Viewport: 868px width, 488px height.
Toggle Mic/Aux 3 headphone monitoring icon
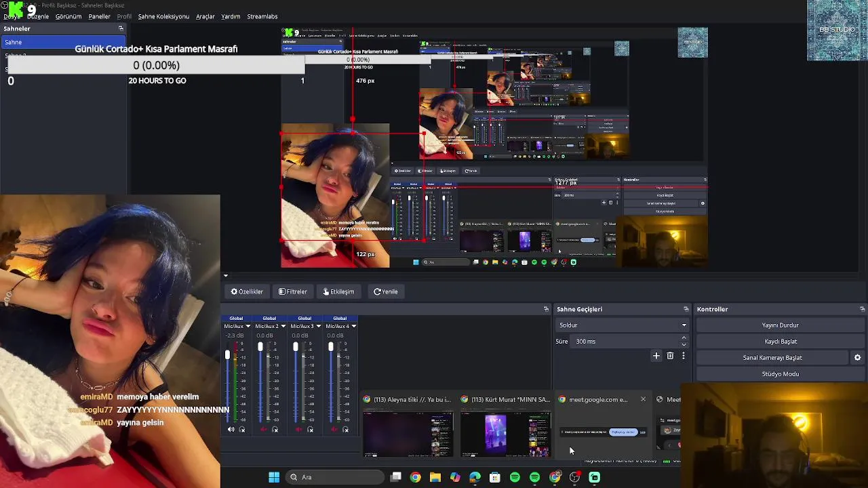coord(310,429)
